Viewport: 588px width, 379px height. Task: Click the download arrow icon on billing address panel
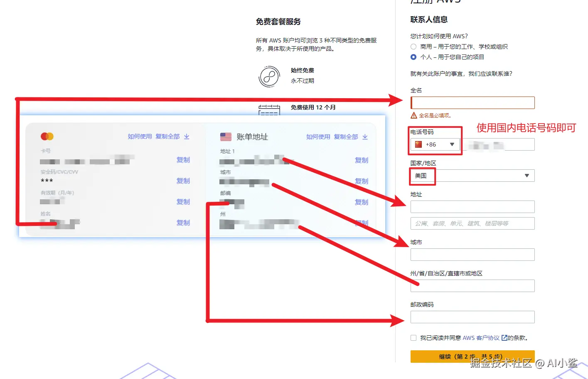(x=365, y=137)
